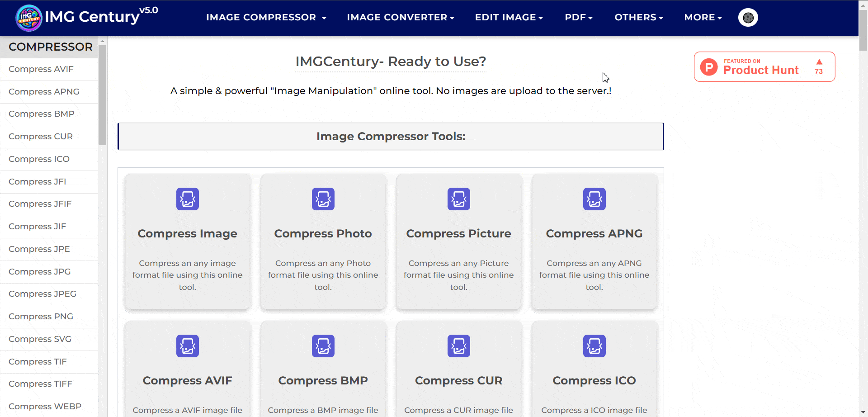Click the round profile avatar icon
868x417 pixels.
[748, 18]
